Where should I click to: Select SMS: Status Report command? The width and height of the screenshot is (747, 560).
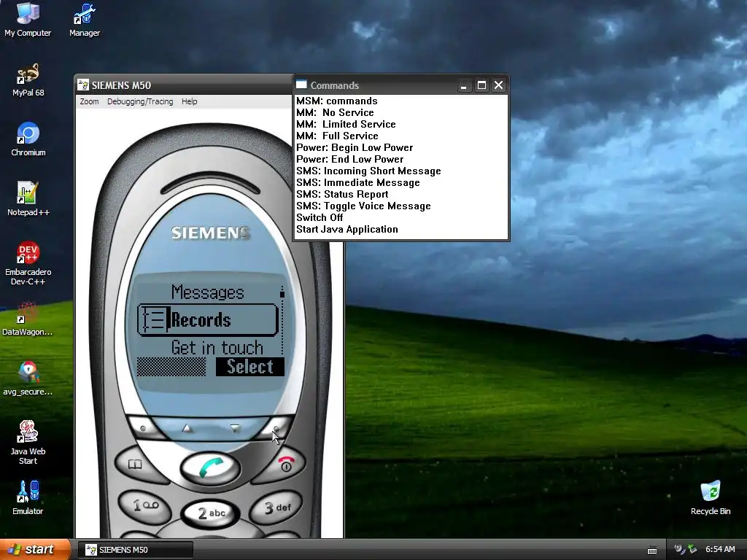[342, 194]
